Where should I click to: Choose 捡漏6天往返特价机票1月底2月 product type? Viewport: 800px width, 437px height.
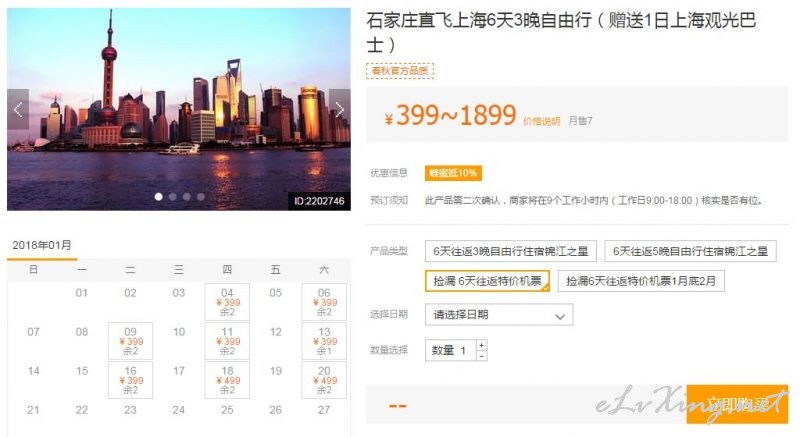[x=641, y=281]
